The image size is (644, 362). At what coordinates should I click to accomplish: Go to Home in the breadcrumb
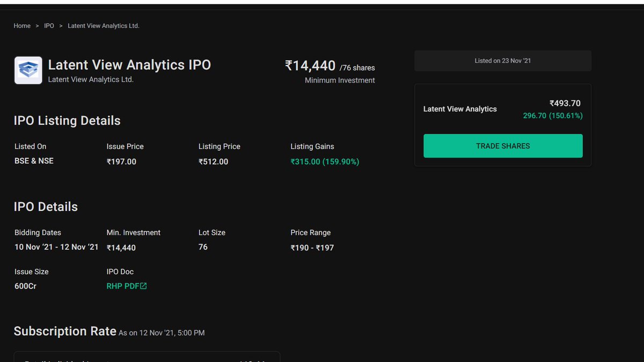point(22,26)
